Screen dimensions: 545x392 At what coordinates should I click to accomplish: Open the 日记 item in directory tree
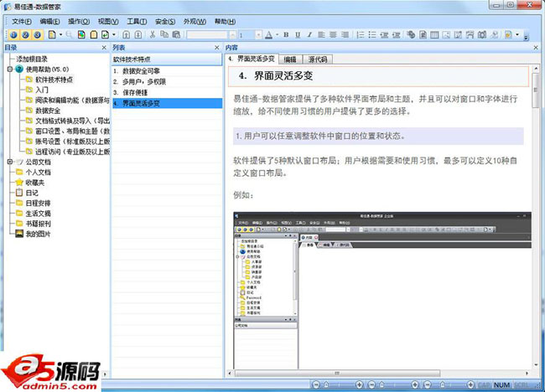coord(27,193)
